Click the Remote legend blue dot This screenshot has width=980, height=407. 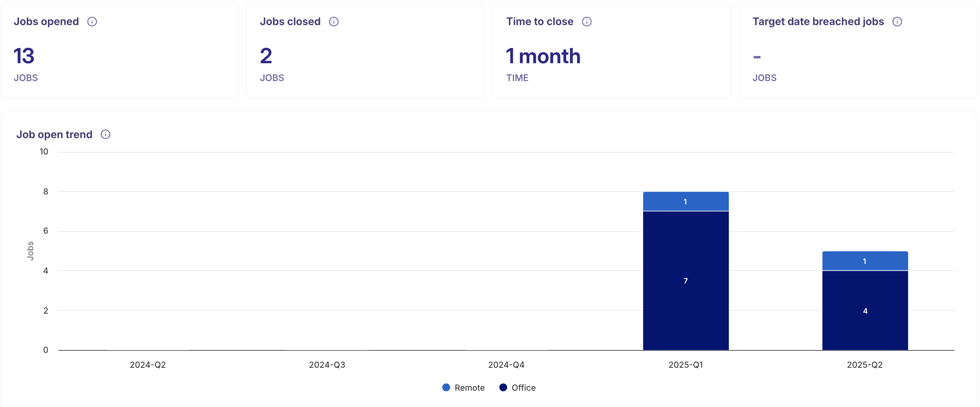(x=446, y=388)
